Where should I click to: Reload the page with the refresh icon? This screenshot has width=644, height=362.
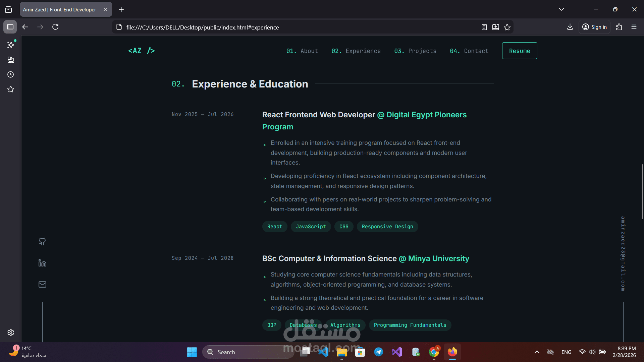tap(56, 27)
